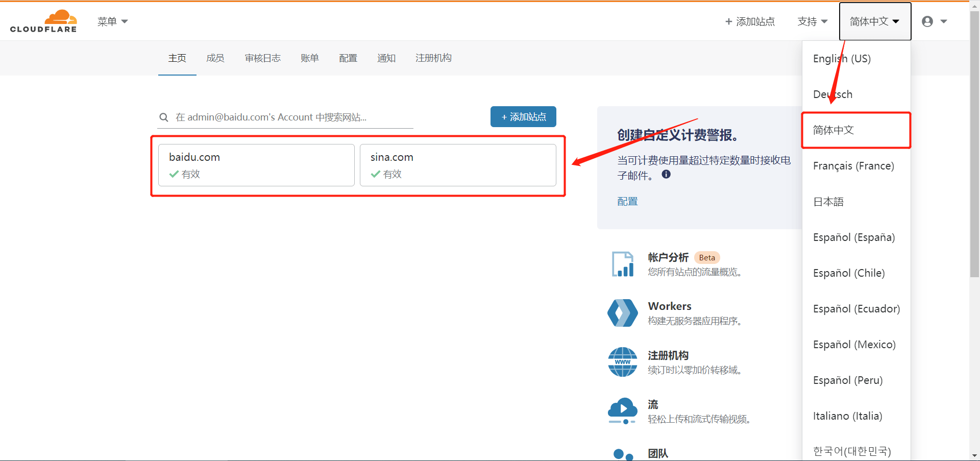
Task: Go to the 配置 tab
Action: pyautogui.click(x=348, y=58)
